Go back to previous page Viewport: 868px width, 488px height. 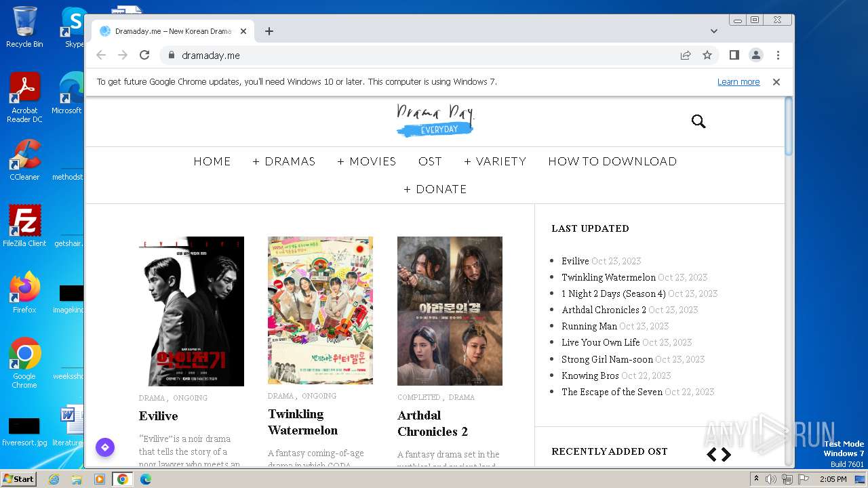point(101,55)
